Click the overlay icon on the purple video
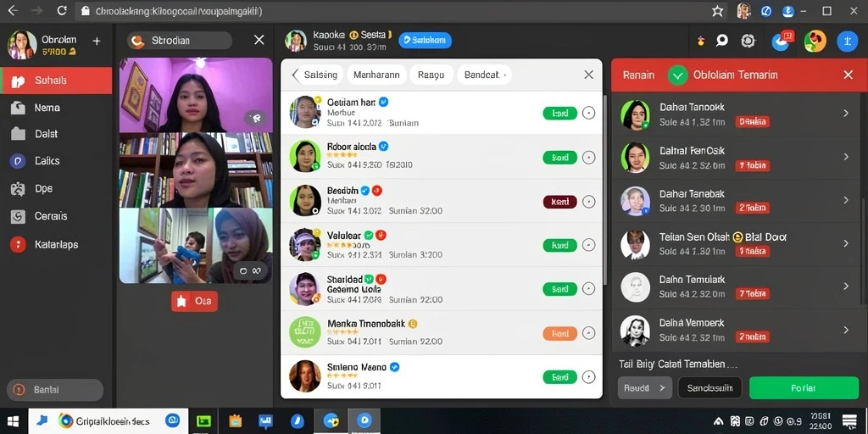This screenshot has height=434, width=868. coord(255,118)
